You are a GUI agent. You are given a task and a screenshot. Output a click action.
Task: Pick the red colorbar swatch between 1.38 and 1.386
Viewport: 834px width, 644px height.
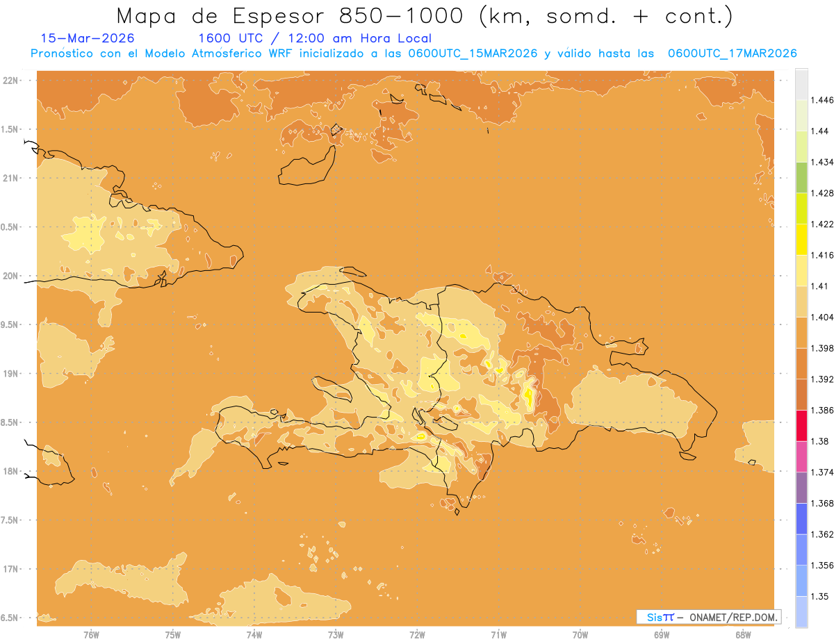click(801, 426)
